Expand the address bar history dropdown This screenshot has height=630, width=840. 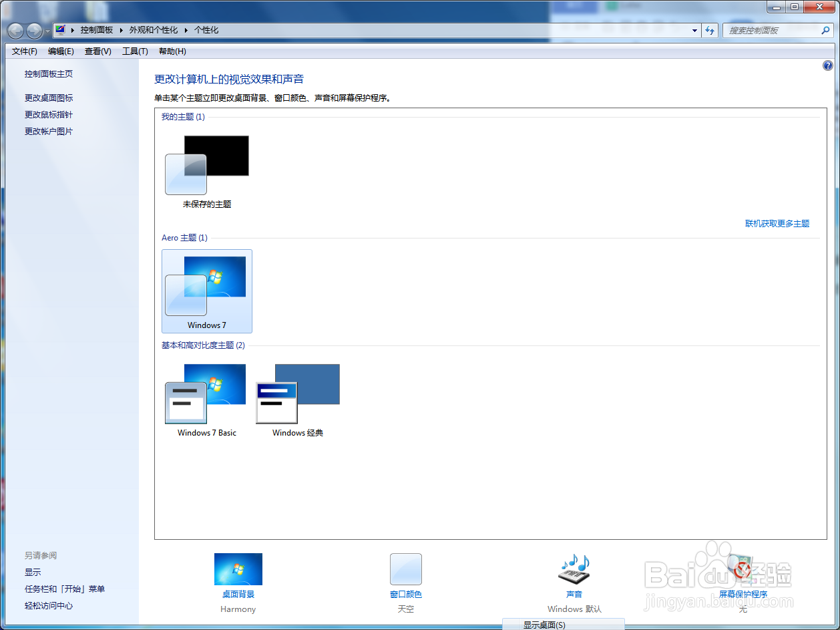[x=695, y=30]
